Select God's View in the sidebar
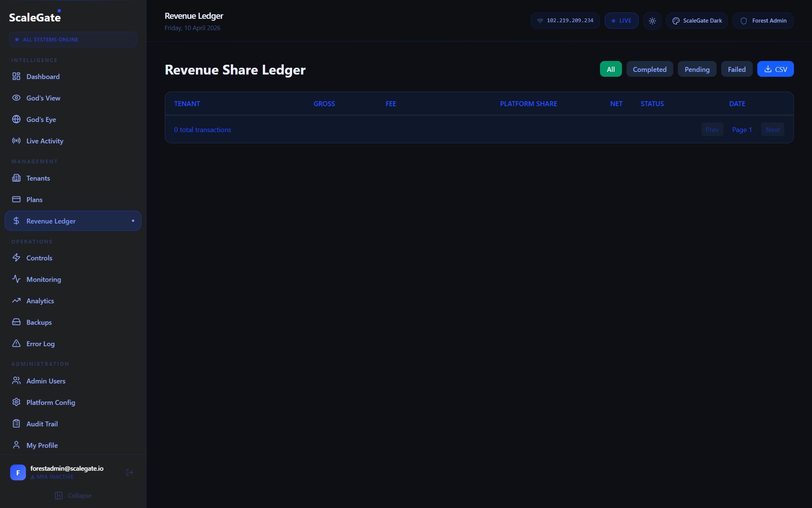Screen dimensions: 812x508 (43, 98)
